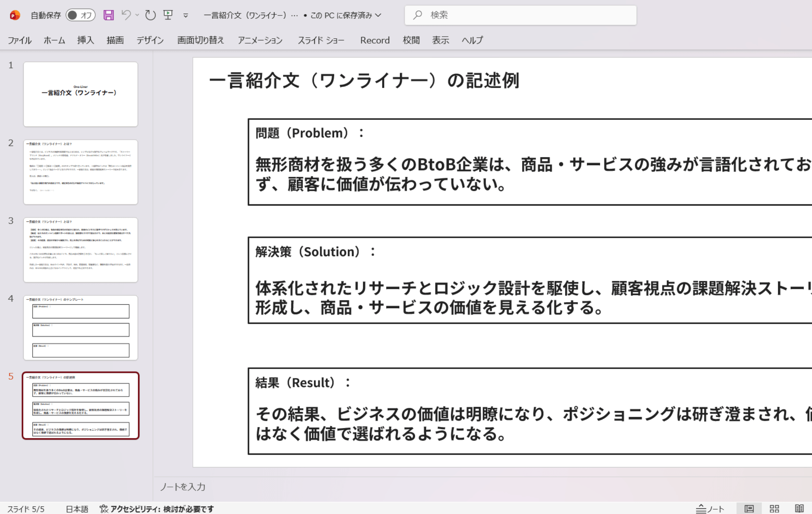Click the slide title text

pos(364,81)
